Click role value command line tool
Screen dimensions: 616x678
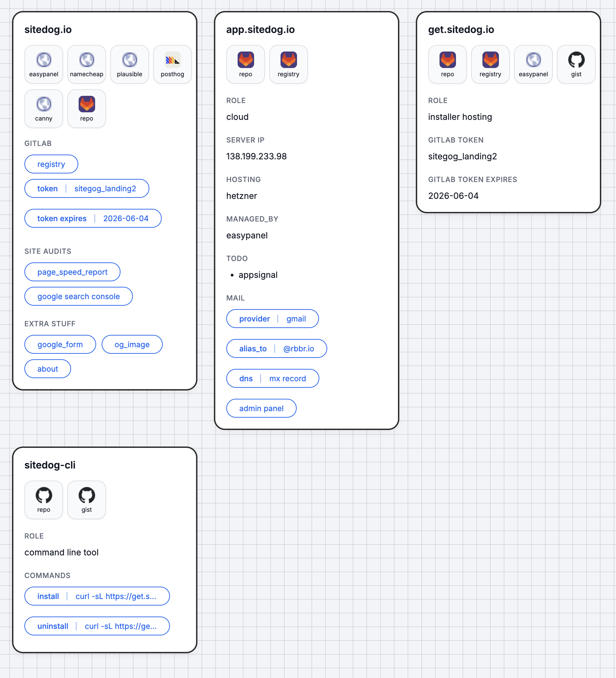(61, 552)
